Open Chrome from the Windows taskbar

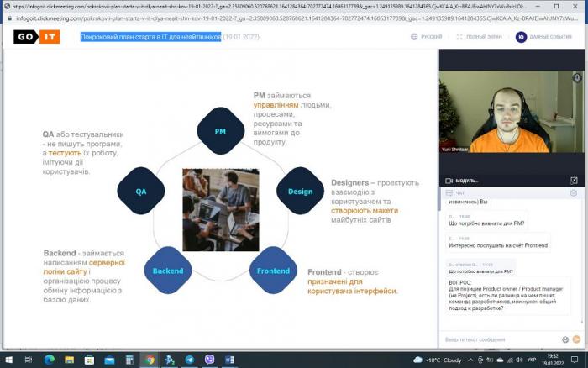pos(150,360)
